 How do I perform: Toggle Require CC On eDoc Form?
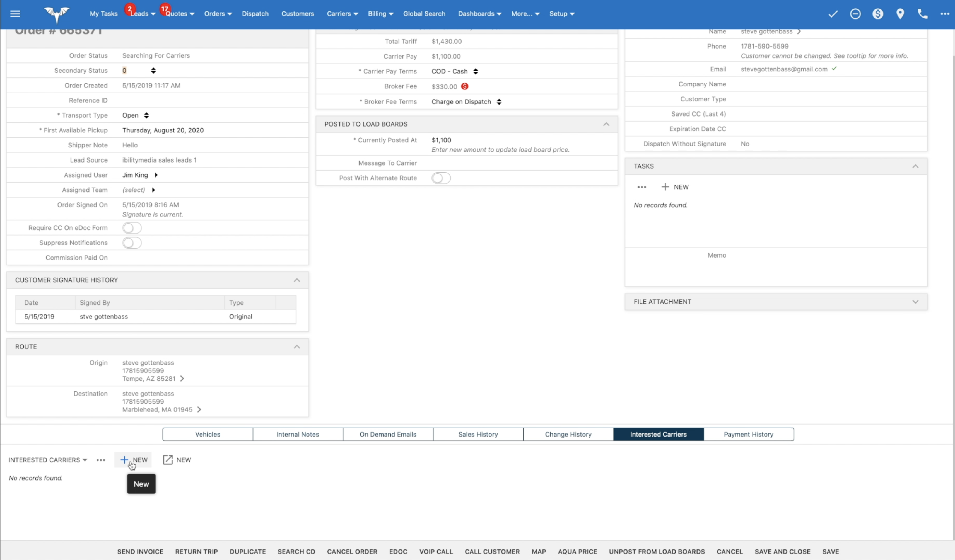tap(132, 228)
